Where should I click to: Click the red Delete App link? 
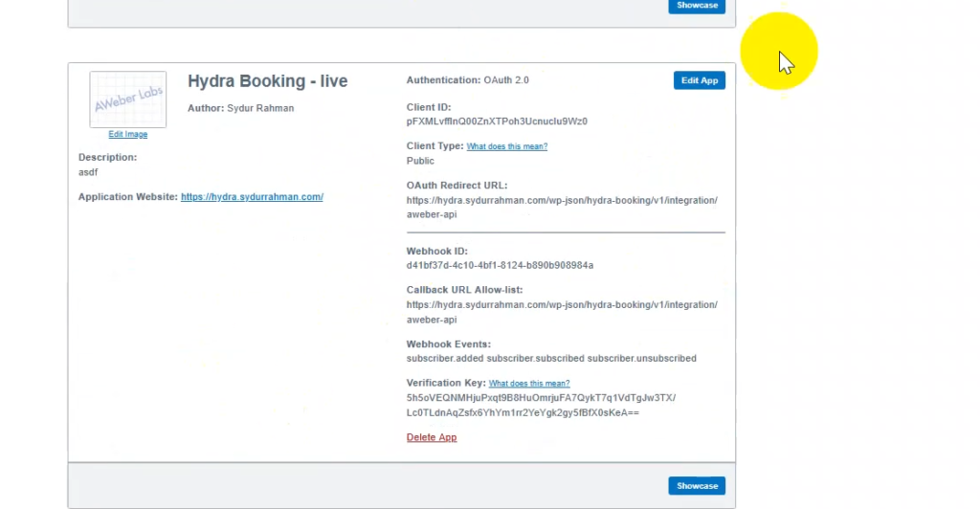click(432, 437)
